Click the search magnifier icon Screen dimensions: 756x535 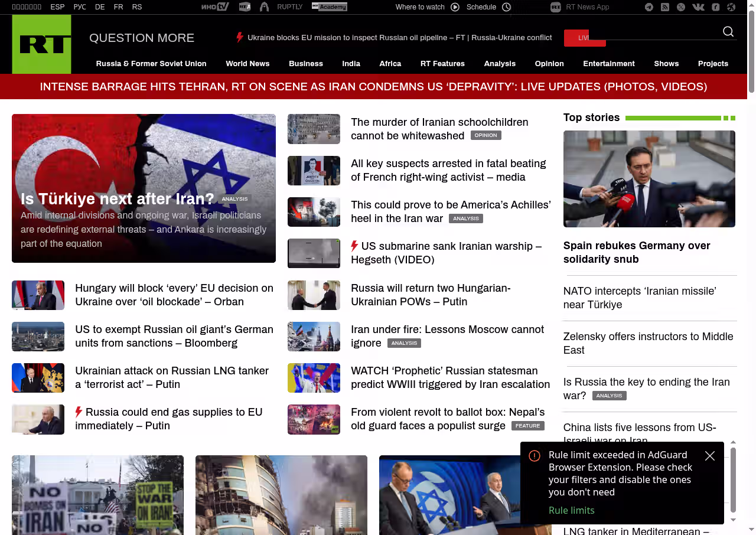click(728, 32)
